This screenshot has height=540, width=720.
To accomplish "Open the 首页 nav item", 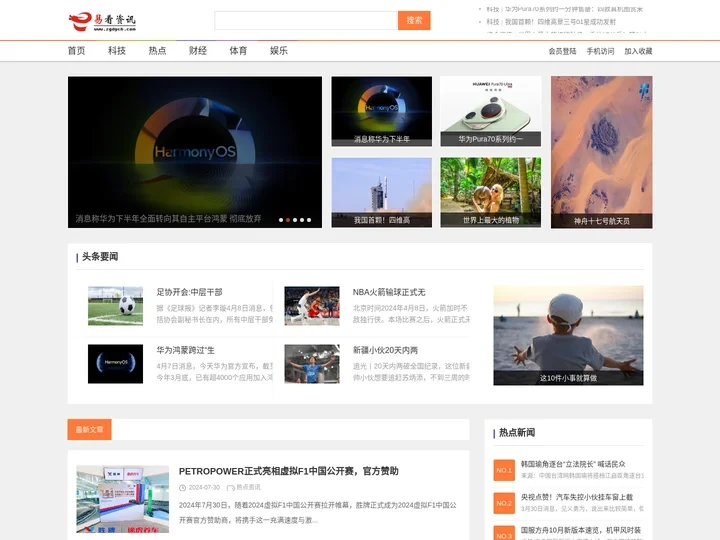I will point(76,51).
